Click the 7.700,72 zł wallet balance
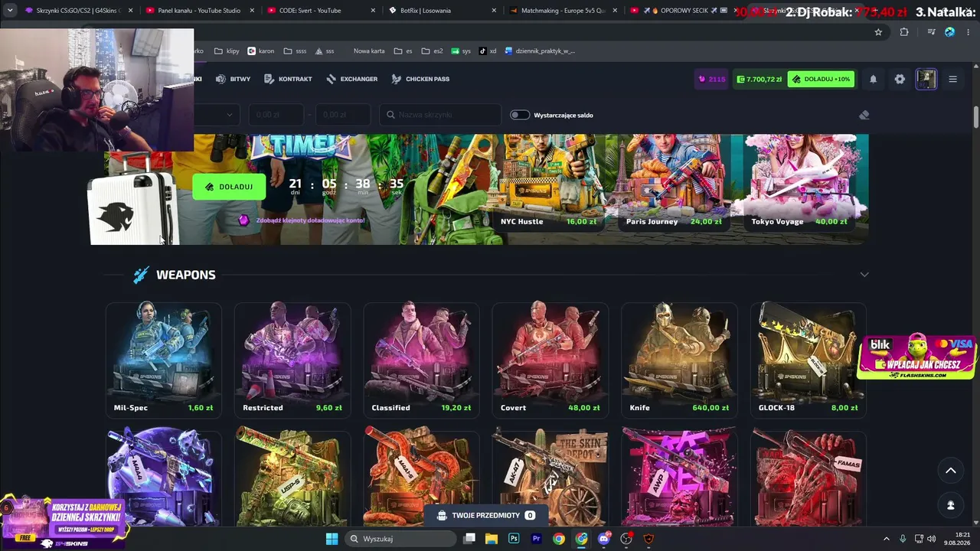The width and height of the screenshot is (980, 551). pos(759,79)
